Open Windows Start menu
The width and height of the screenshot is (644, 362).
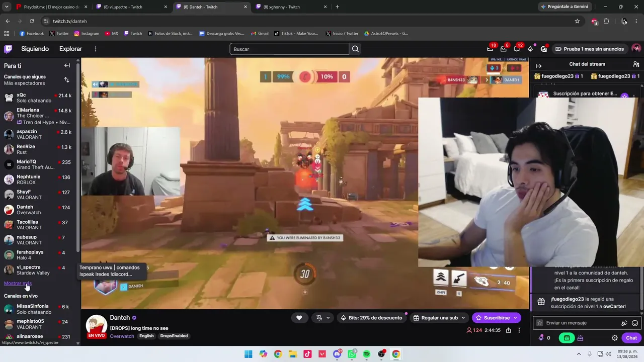tap(248, 354)
